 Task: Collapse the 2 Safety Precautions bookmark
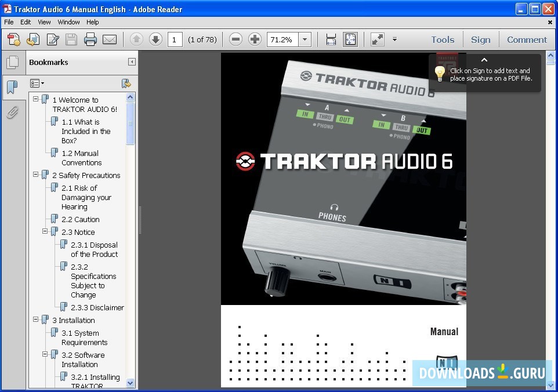click(36, 175)
